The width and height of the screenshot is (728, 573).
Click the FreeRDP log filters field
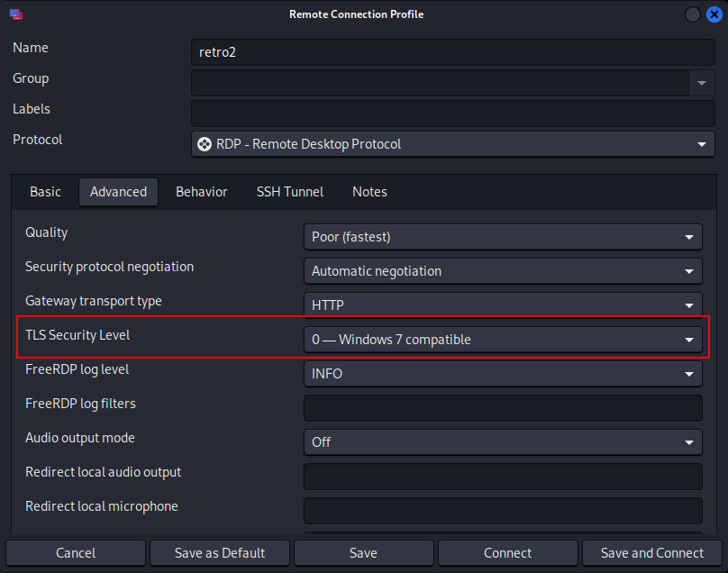point(503,408)
